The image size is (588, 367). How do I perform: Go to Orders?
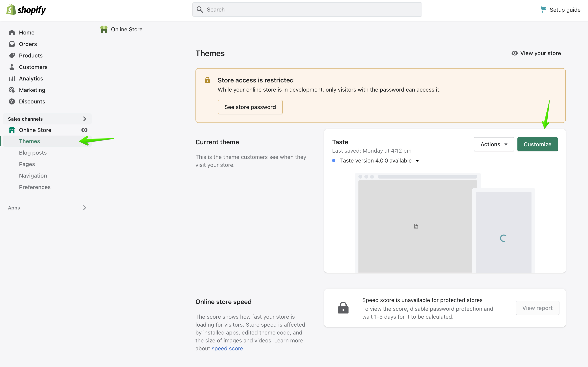tap(28, 44)
